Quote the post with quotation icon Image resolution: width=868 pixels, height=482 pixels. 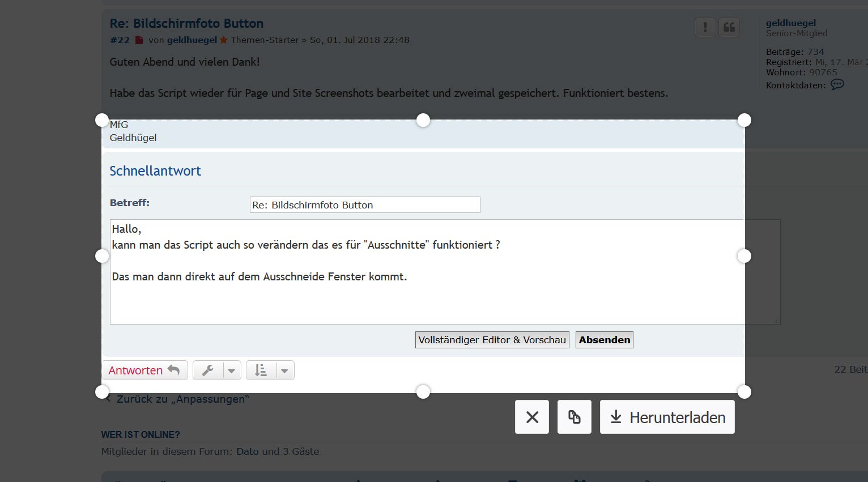[729, 27]
